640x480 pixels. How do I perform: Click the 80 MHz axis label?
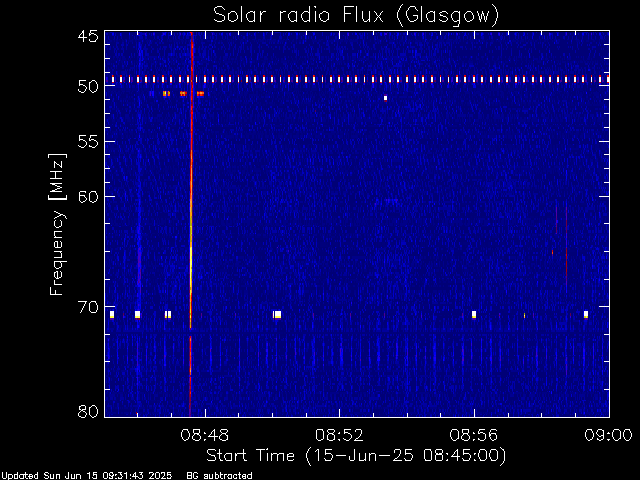[x=88, y=411]
